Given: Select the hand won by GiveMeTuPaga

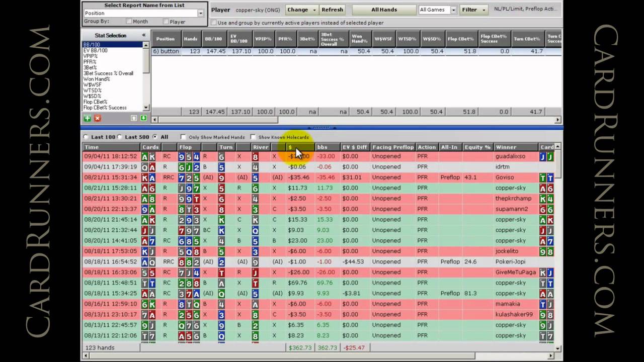Looking at the screenshot, I should tap(318, 273).
